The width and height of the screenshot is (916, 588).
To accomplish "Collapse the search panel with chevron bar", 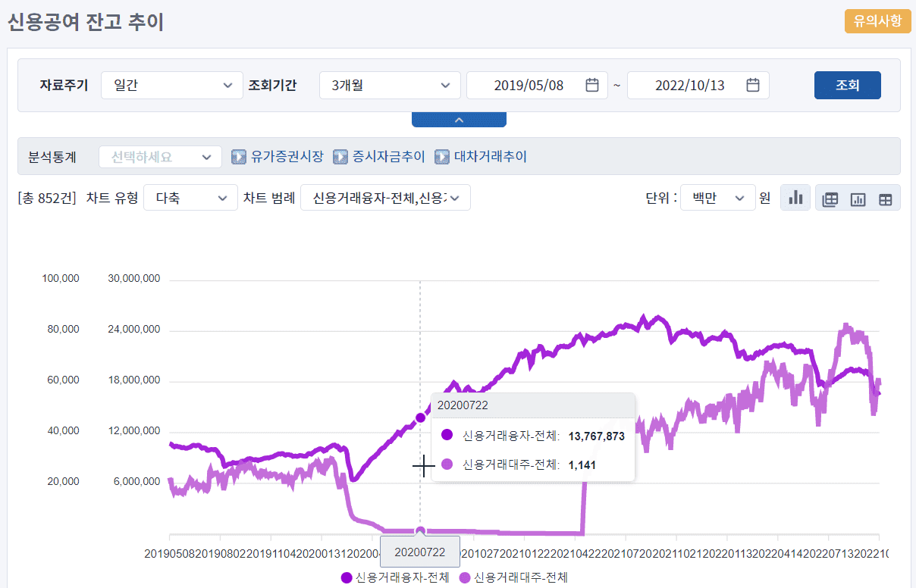I will coord(459,120).
